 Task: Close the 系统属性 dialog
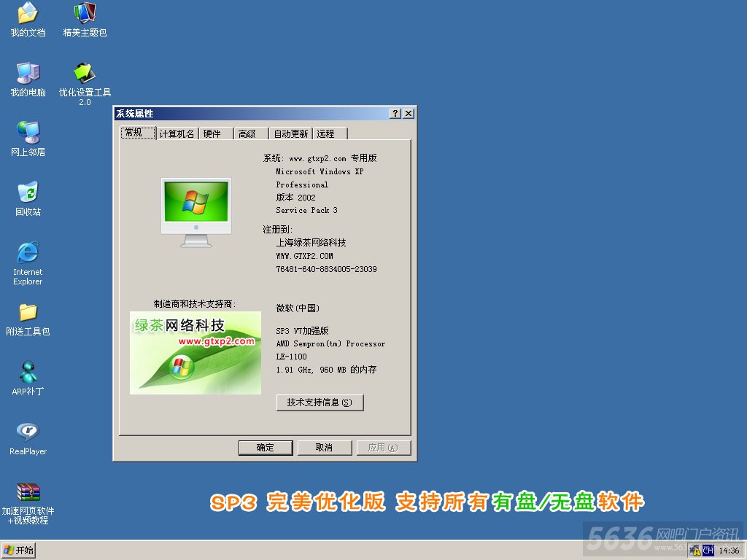click(409, 113)
